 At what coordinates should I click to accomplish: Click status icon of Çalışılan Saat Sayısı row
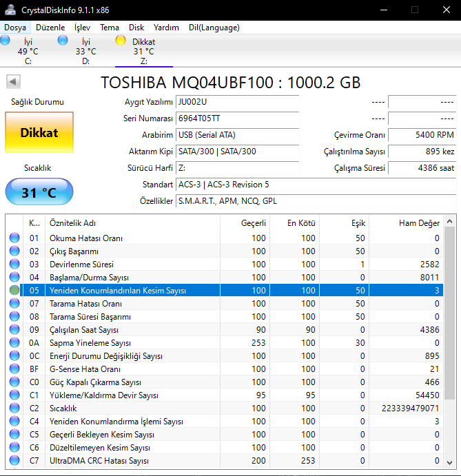coord(14,329)
